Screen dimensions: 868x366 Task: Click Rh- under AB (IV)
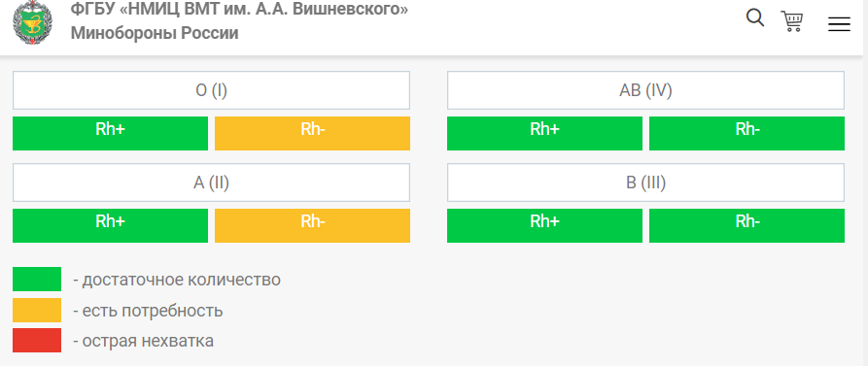point(746,133)
